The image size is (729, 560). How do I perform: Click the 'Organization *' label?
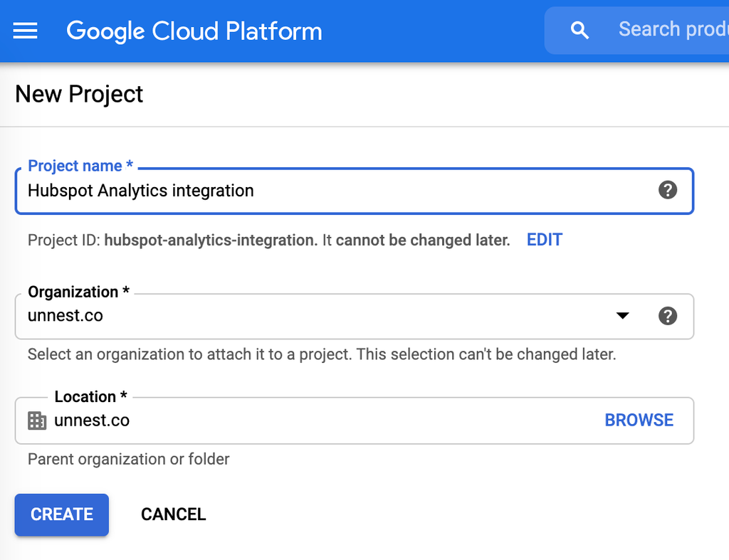[78, 292]
